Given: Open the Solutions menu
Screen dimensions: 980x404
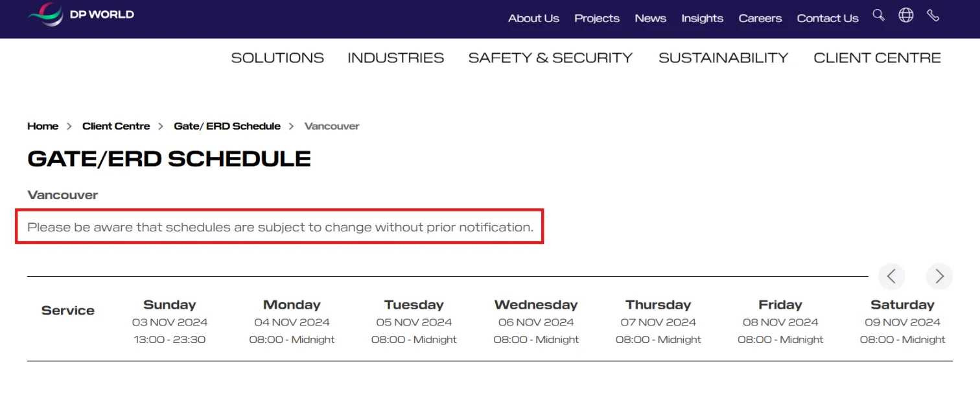Looking at the screenshot, I should pyautogui.click(x=277, y=58).
